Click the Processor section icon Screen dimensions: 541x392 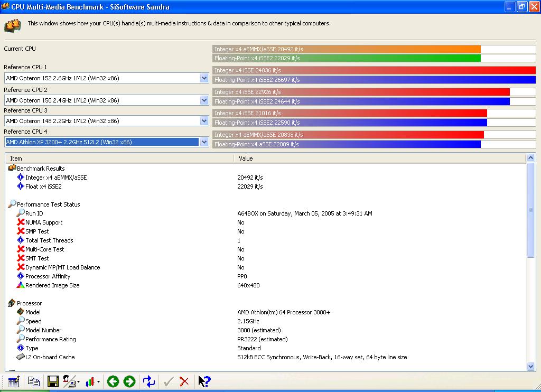click(x=12, y=303)
